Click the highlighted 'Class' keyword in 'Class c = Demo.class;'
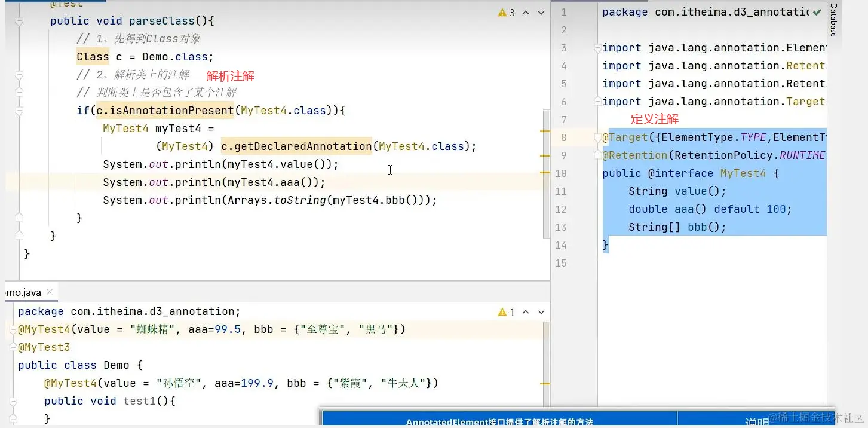 click(x=93, y=57)
